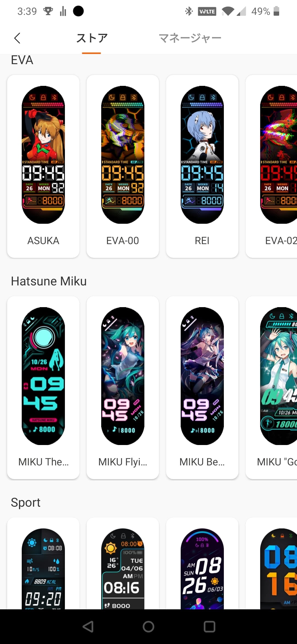
Task: Choose the REI watch face card
Action: tap(202, 166)
